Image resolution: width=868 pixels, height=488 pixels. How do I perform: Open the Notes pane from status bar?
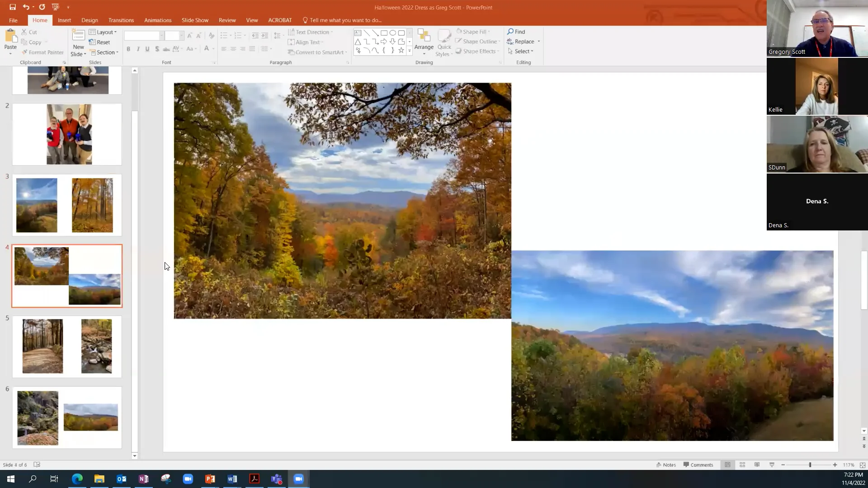666,465
